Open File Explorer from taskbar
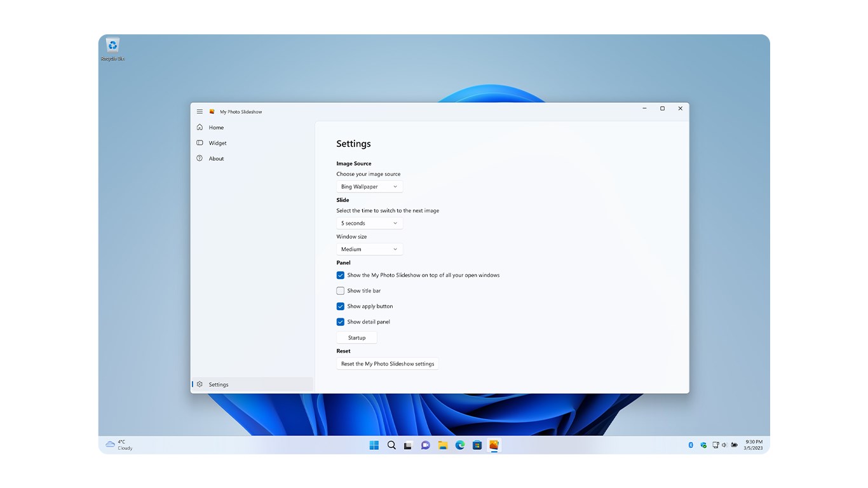The height and width of the screenshot is (488, 868). (x=443, y=445)
